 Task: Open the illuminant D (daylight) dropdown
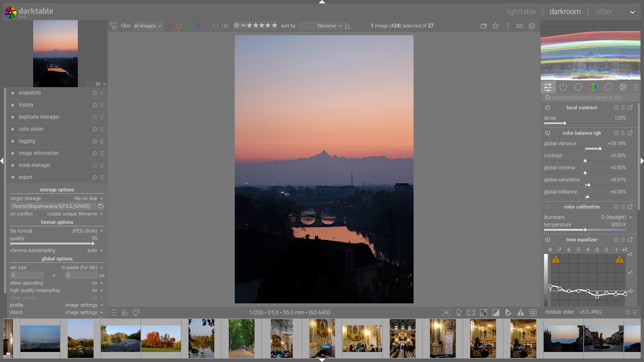(616, 217)
